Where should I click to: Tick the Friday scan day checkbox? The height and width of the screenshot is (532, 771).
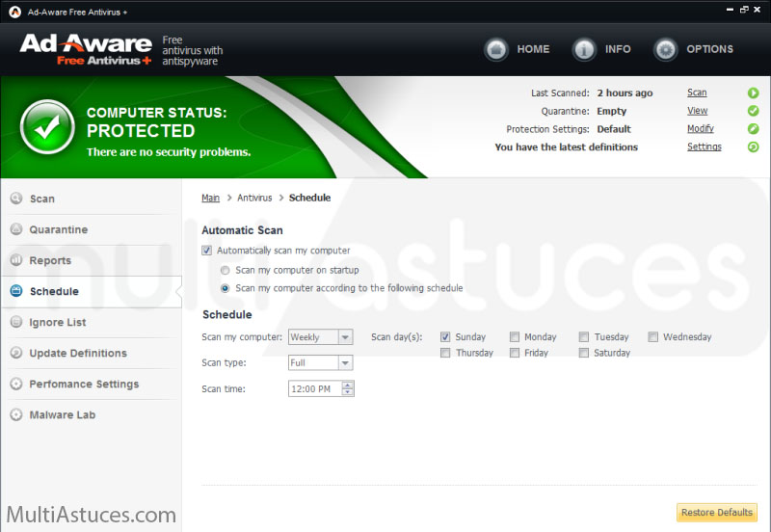[x=515, y=353]
